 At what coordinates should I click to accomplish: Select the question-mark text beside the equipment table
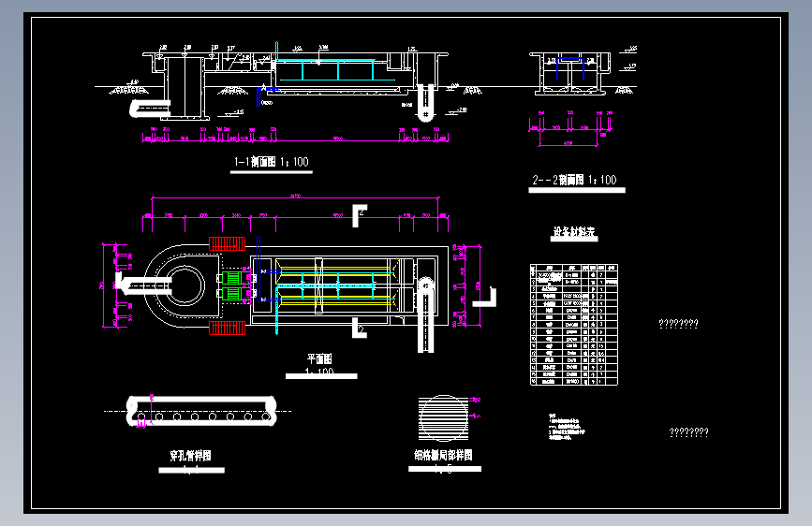coord(678,324)
